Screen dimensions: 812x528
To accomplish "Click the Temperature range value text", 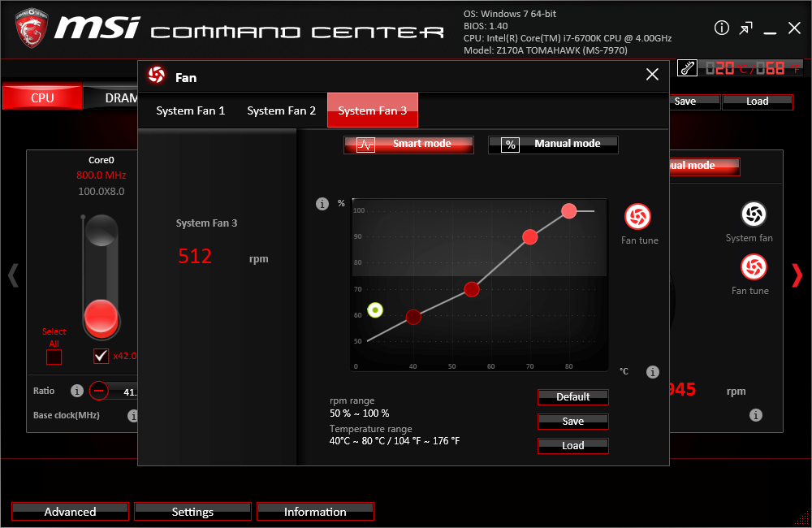I will (395, 441).
